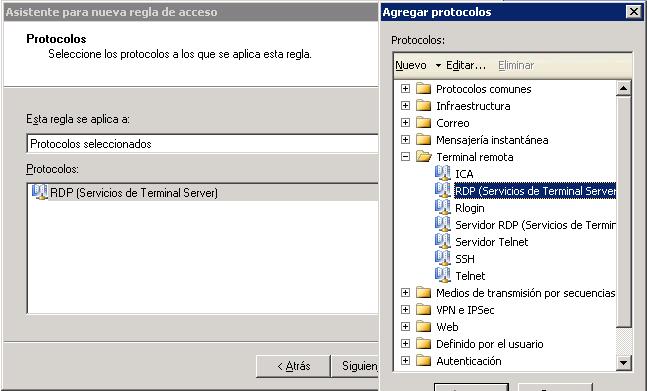This screenshot has width=647, height=391.
Task: Open the 'Protocolos seleccionados' combo box
Action: coord(202,144)
